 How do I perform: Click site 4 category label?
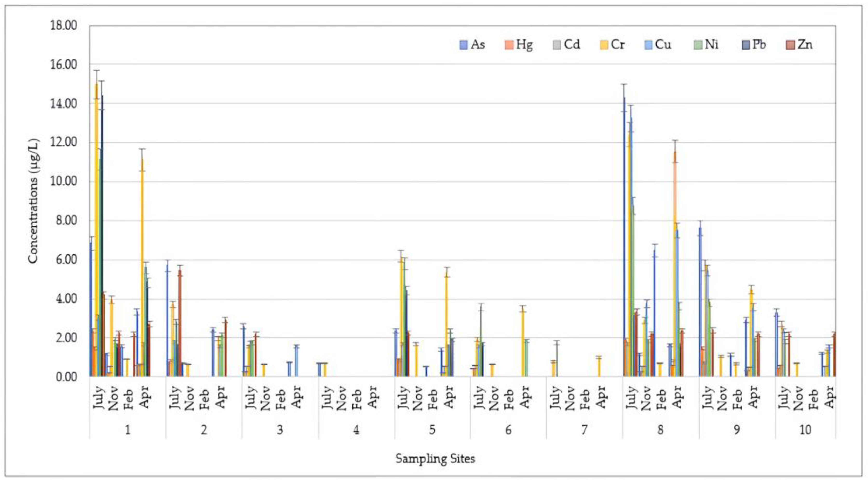[x=356, y=430]
